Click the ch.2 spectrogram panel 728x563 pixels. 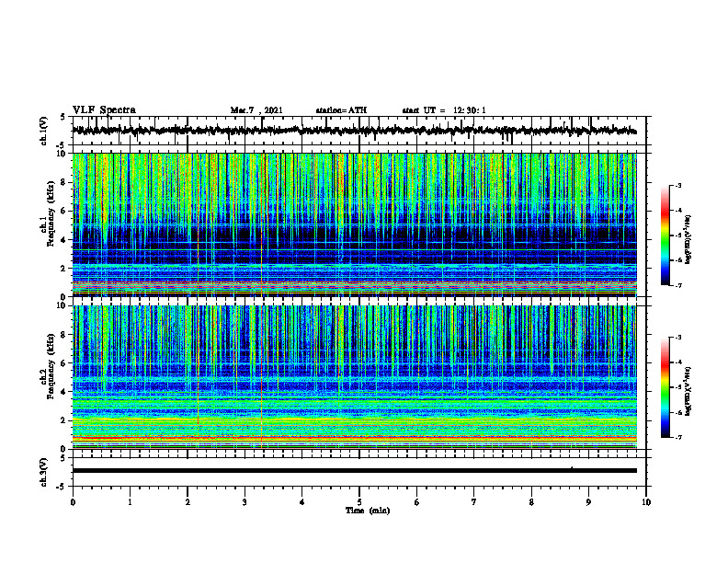tap(355, 377)
